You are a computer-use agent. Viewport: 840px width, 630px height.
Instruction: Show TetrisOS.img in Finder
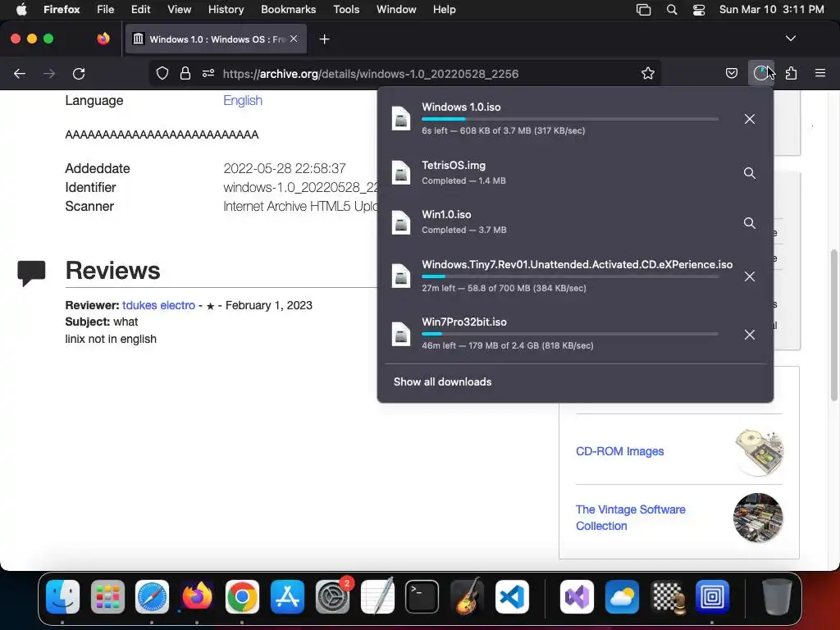click(x=750, y=173)
